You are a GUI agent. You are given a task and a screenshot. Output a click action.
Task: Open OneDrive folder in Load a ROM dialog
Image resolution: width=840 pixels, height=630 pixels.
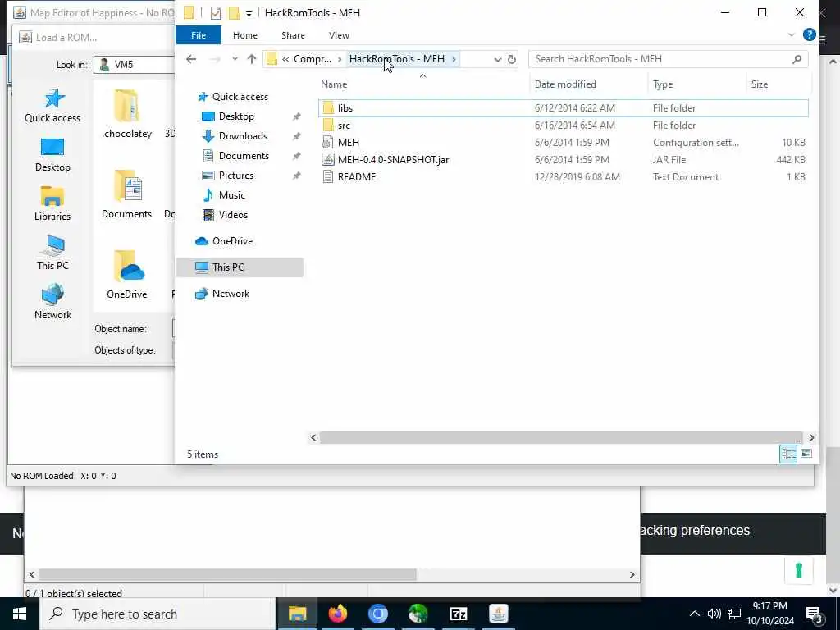126,274
